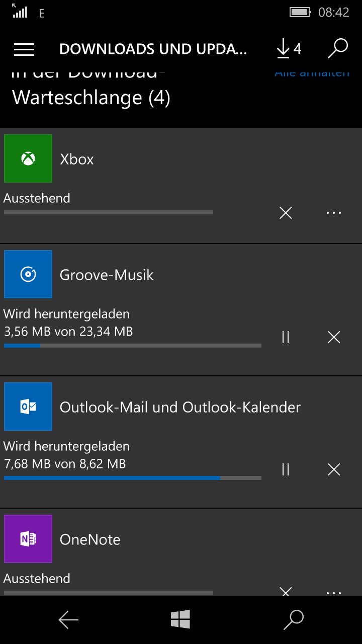Open search from the top header
The height and width of the screenshot is (644, 362).
pyautogui.click(x=338, y=49)
